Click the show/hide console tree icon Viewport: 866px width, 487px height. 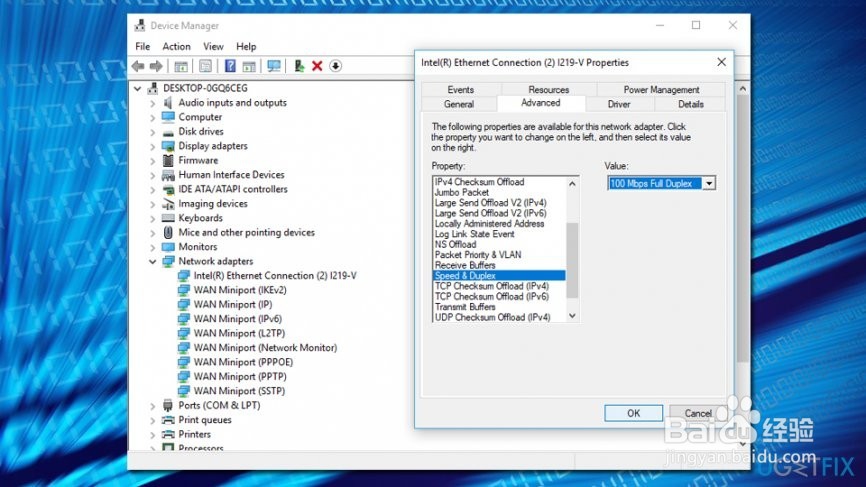[x=181, y=66]
